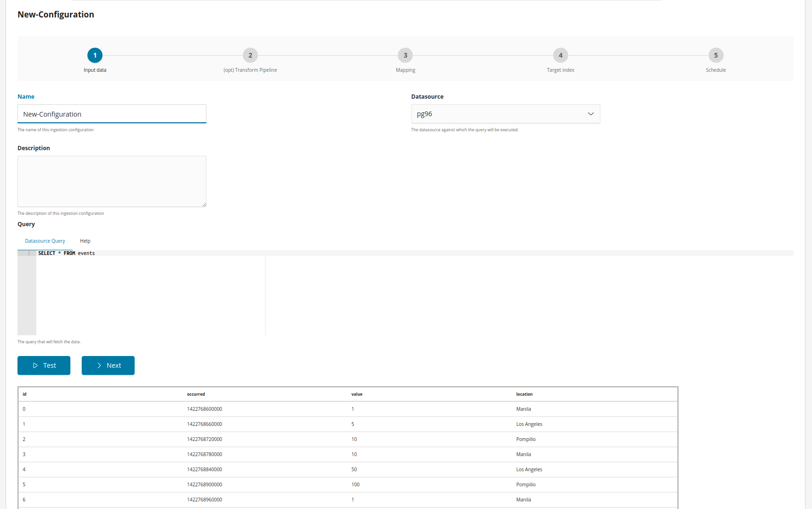
Task: Switch to the Datasource Query tab
Action: 45,241
